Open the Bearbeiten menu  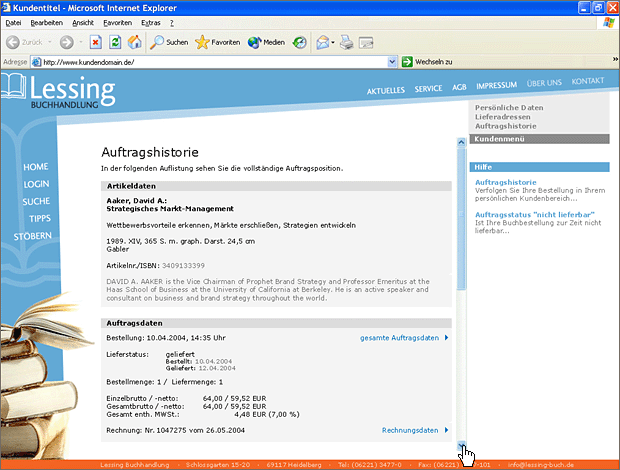tap(47, 23)
